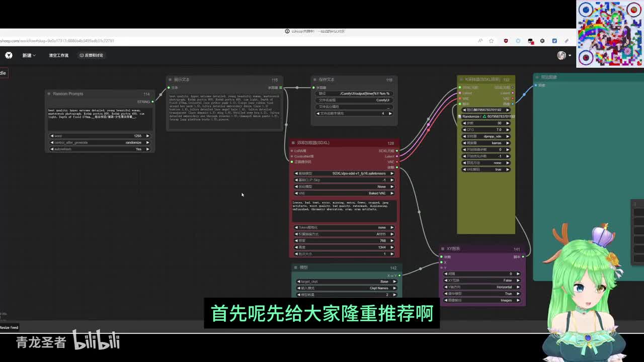Click the VAE output port on SDXL loader

coord(397,162)
